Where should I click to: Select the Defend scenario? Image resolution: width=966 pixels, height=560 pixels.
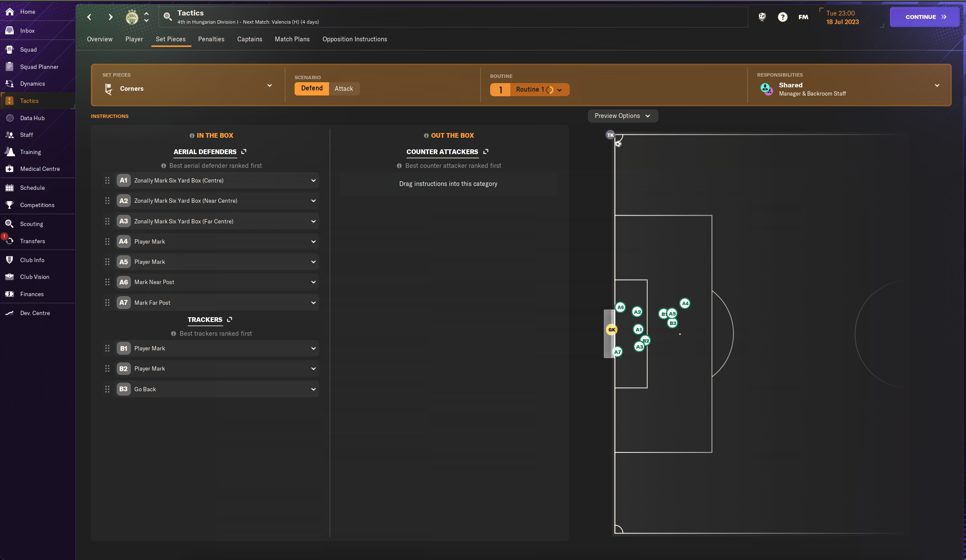coord(312,88)
